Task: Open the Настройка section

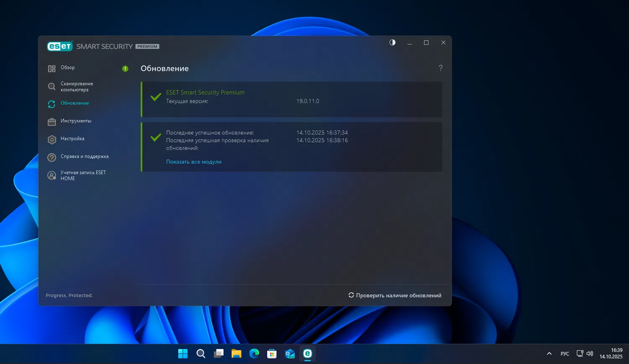Action: tap(73, 138)
